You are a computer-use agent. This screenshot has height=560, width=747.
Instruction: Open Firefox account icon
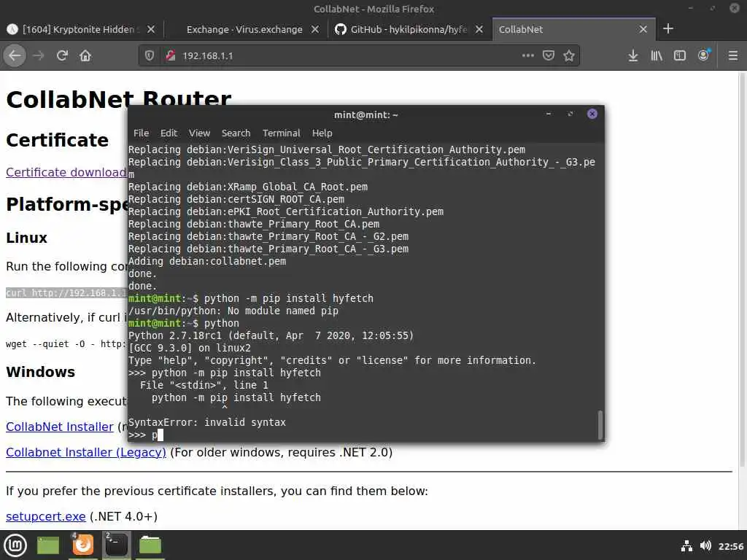point(704,55)
